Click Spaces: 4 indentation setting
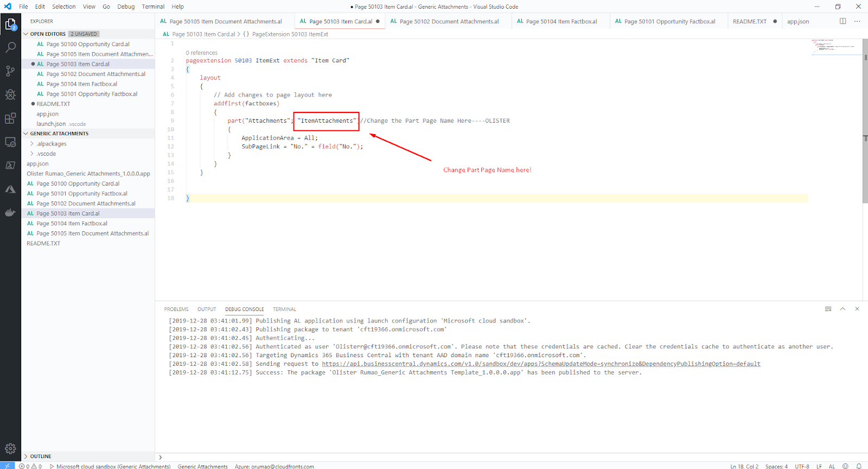 776,466
